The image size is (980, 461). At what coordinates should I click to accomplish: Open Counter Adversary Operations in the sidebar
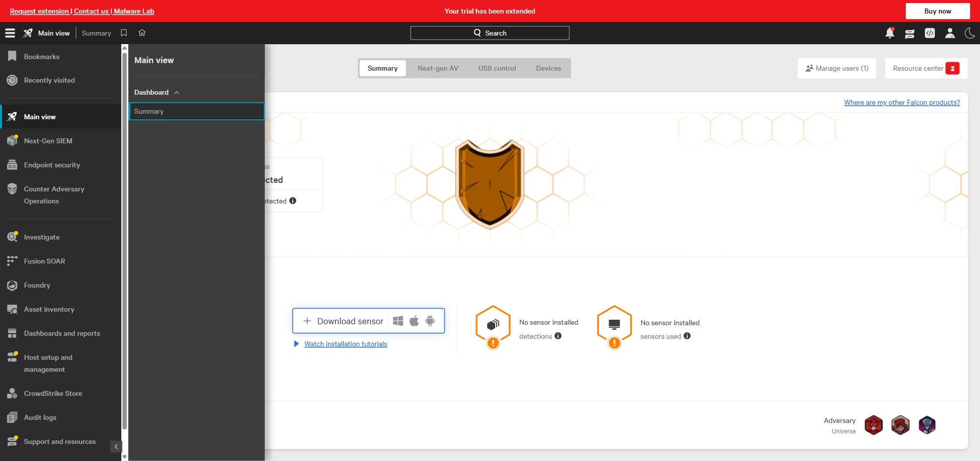click(61, 195)
